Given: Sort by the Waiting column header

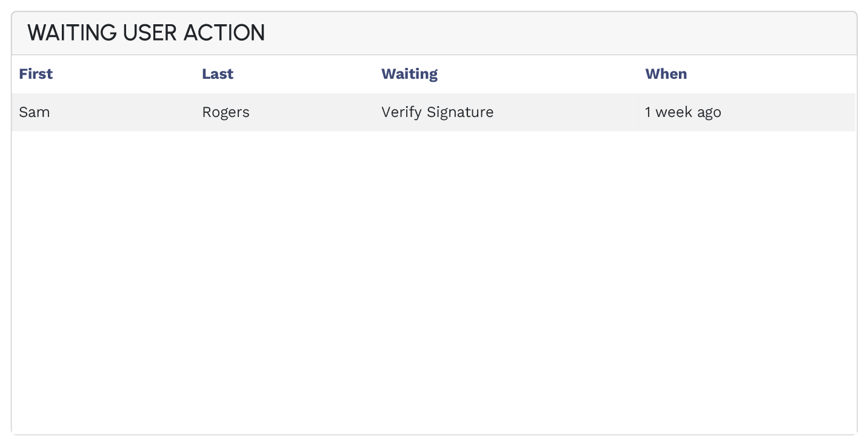Looking at the screenshot, I should (409, 74).
